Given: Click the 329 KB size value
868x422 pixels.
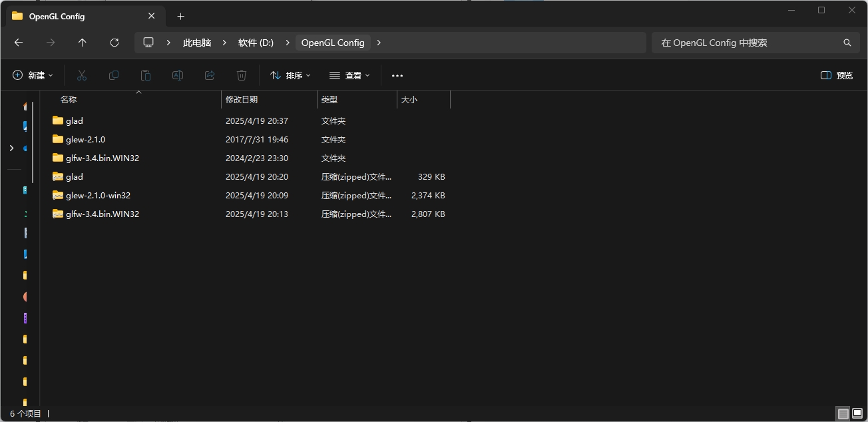Looking at the screenshot, I should (431, 176).
